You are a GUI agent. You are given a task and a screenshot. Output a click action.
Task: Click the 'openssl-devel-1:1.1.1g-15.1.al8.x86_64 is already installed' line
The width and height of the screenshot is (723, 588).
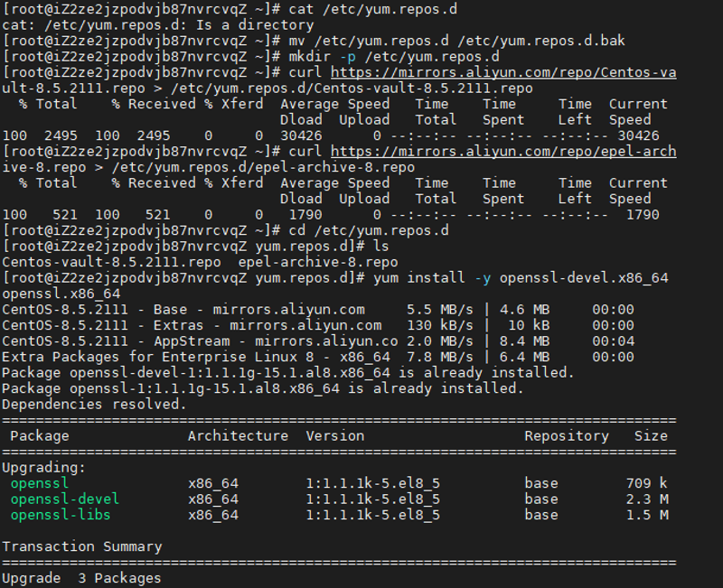pos(288,373)
